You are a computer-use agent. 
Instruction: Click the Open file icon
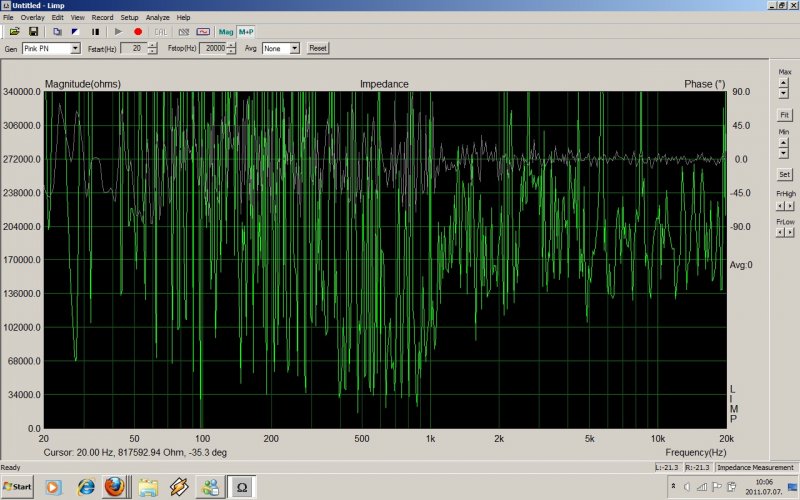16,32
